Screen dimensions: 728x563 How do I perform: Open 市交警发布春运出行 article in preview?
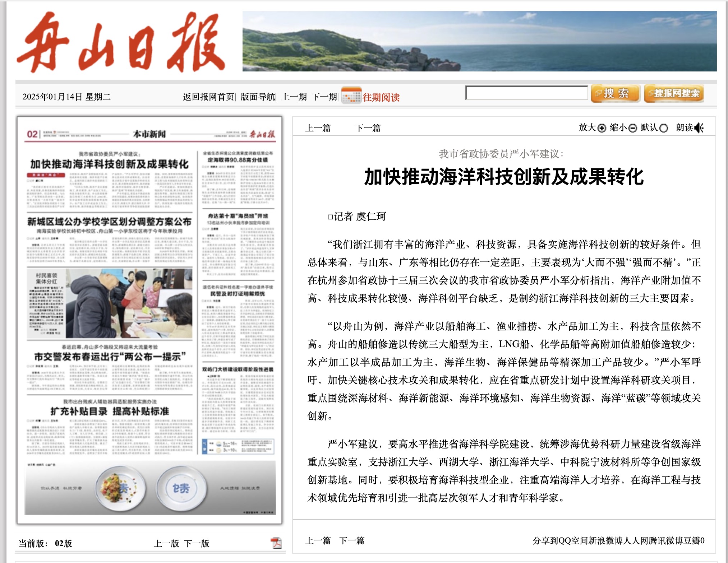[110, 357]
